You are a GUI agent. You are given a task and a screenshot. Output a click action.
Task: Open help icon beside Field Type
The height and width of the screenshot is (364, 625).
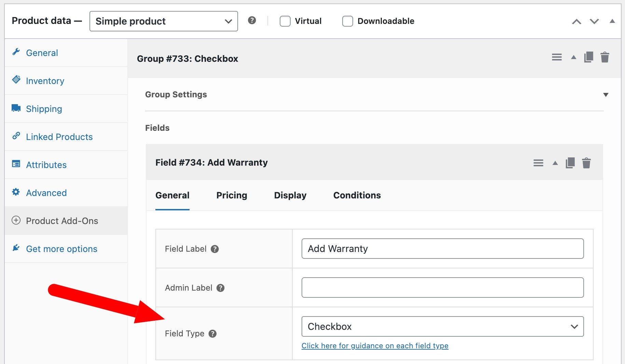(x=213, y=334)
